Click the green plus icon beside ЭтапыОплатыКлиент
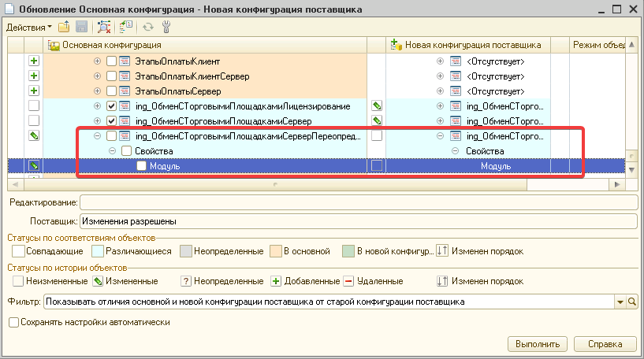Image resolution: width=644 pixels, height=359 pixels. [34, 61]
